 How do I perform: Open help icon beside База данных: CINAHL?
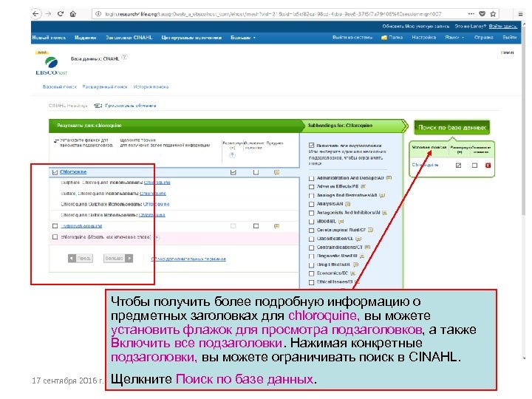(x=125, y=57)
